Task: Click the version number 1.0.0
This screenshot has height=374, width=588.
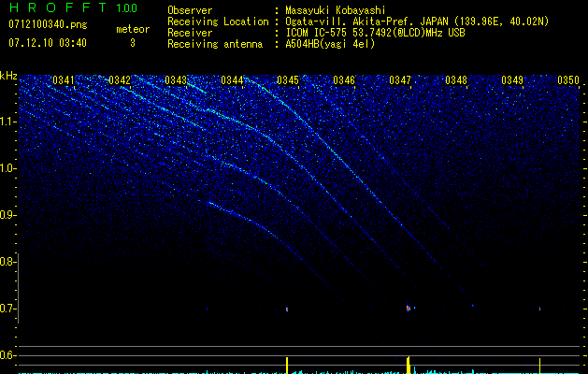Action: click(127, 7)
